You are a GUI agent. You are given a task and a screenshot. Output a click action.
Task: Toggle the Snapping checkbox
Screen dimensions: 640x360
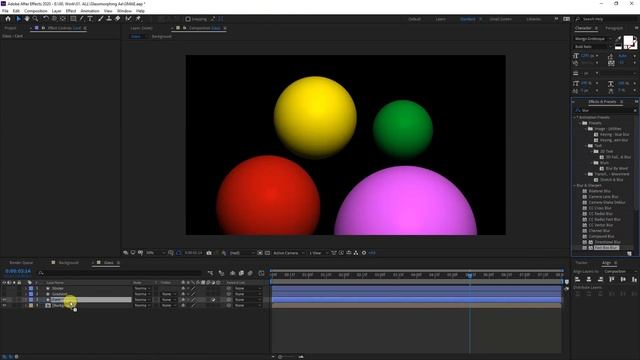pyautogui.click(x=188, y=19)
